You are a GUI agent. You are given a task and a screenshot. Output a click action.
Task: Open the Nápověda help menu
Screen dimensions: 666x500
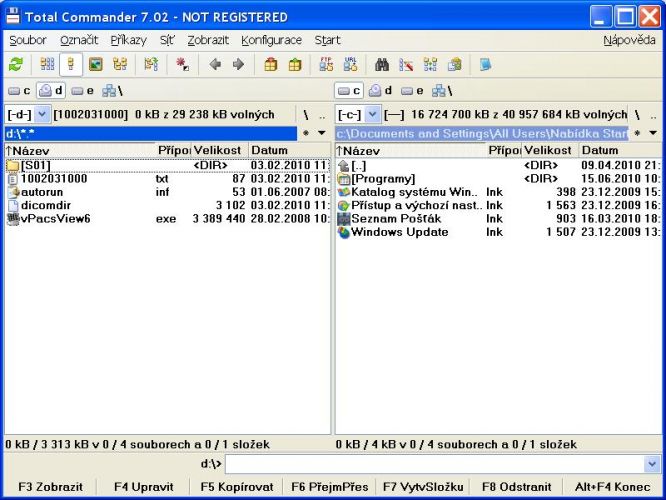[x=629, y=40]
